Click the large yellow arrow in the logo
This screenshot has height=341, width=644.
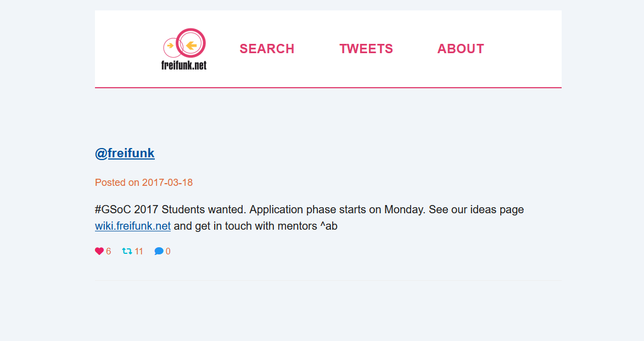coord(191,45)
